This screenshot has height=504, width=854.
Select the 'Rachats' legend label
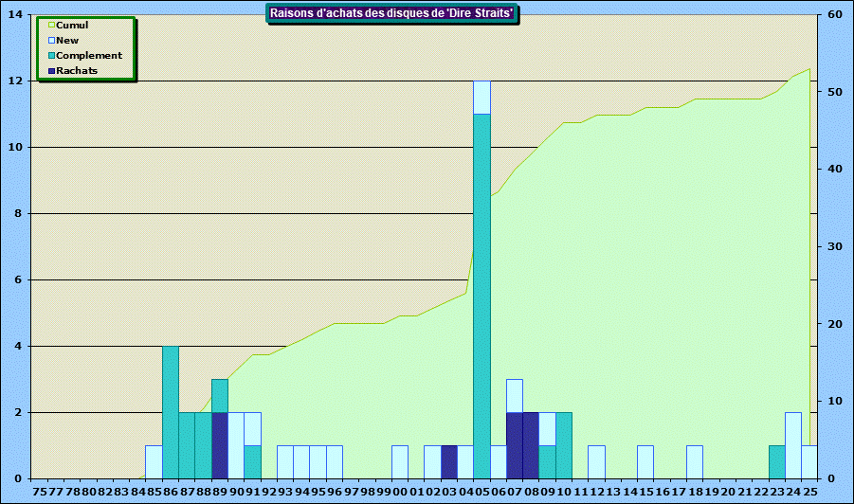tap(77, 71)
